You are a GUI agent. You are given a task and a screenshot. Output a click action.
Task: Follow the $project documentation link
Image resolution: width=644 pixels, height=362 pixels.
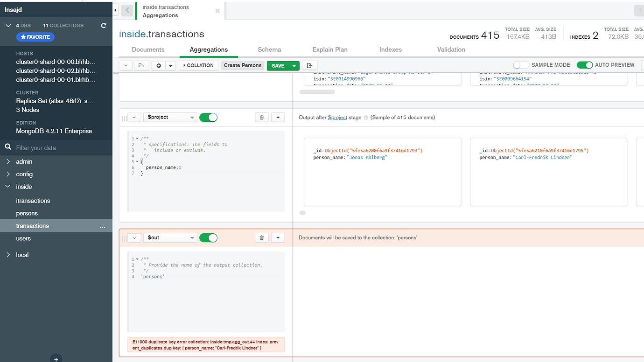tap(337, 118)
